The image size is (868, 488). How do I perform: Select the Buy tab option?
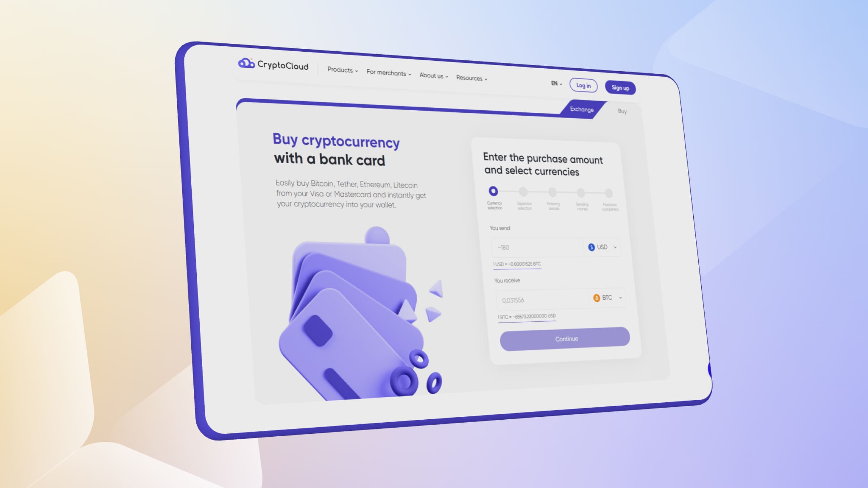622,111
